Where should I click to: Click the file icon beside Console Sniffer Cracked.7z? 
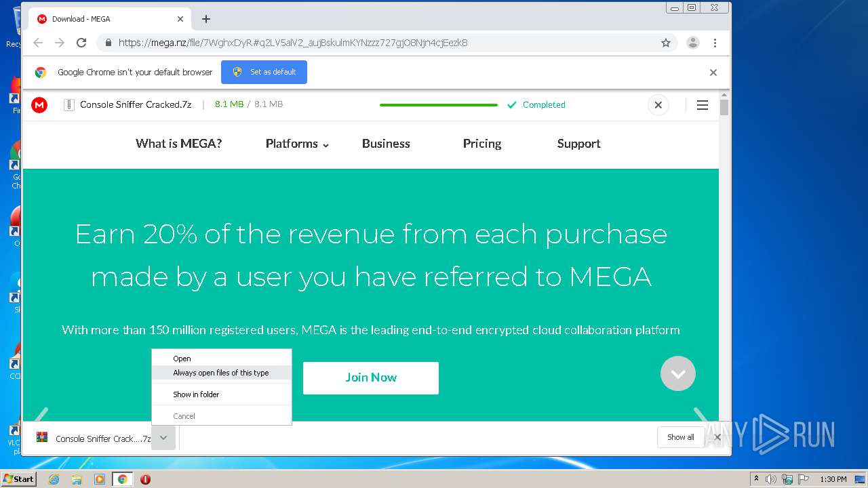pos(68,105)
